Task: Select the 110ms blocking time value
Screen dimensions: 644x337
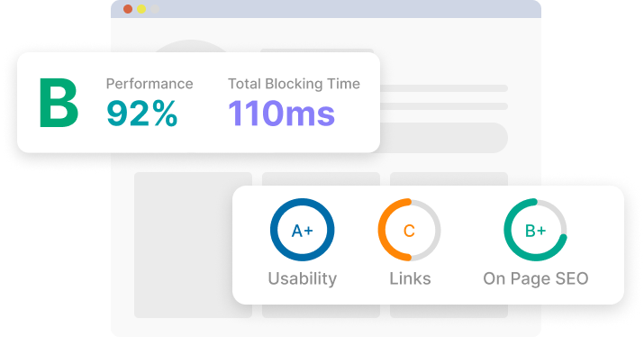Action: (281, 114)
